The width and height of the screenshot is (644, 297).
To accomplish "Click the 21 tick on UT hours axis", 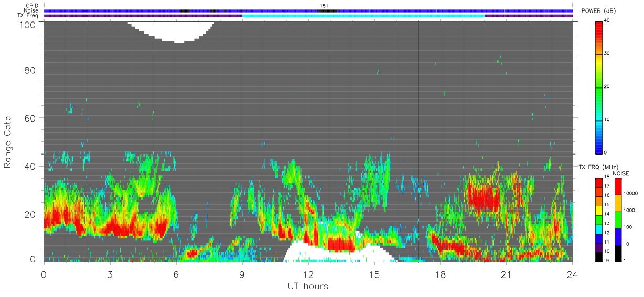I will [x=506, y=274].
